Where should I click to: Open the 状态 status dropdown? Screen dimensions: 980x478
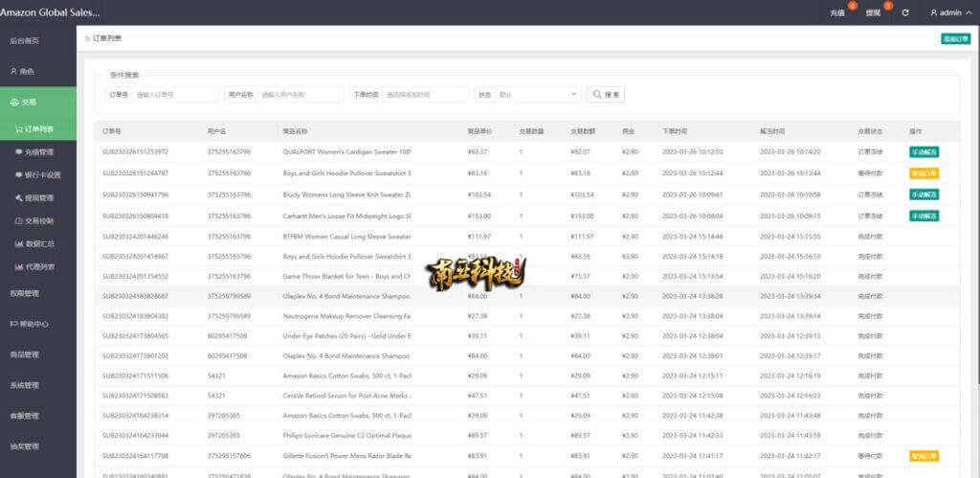click(x=538, y=95)
